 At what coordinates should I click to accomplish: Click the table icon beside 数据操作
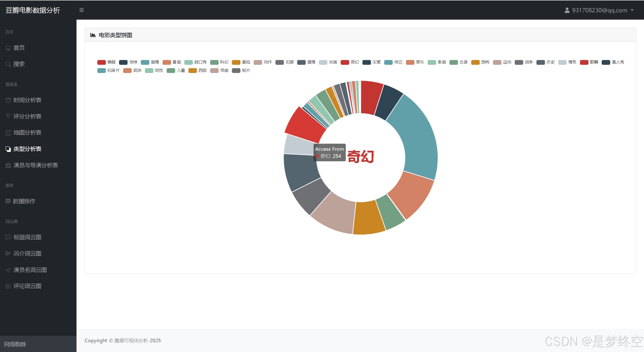(8, 201)
